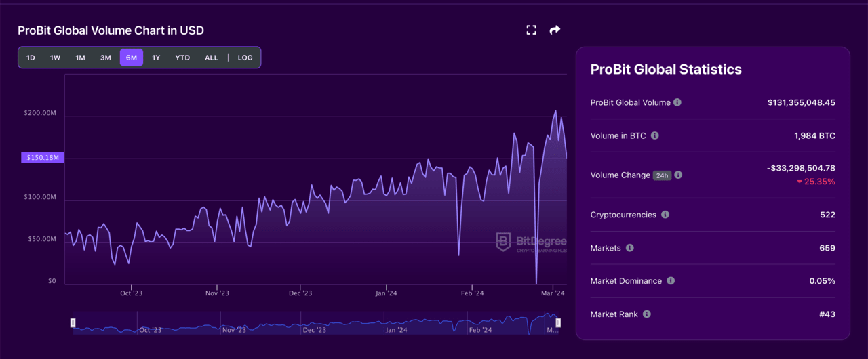Screen dimensions: 868x359
Task: Click the share arrow icon
Action: tap(555, 30)
